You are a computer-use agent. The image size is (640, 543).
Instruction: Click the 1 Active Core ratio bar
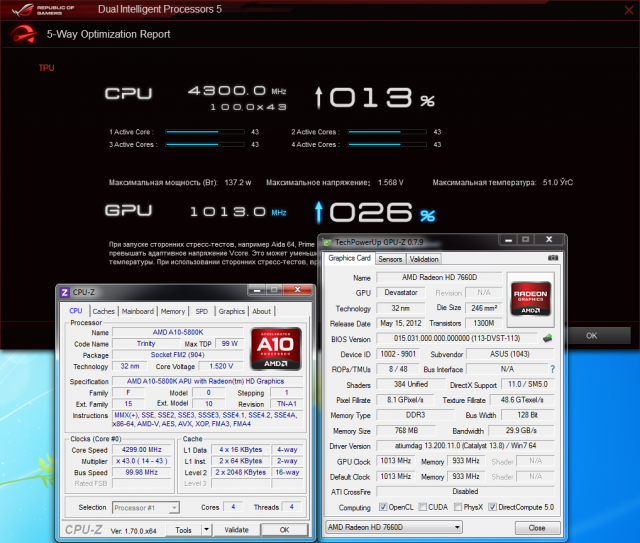(x=205, y=132)
